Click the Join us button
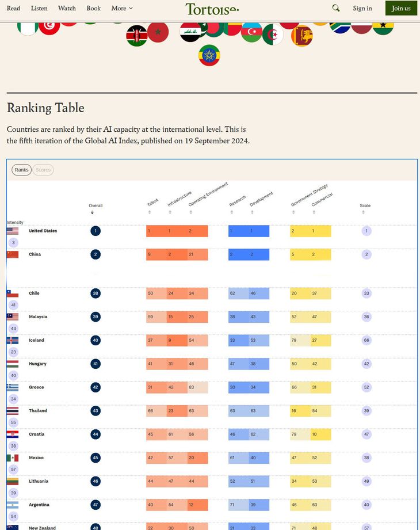 coord(400,8)
